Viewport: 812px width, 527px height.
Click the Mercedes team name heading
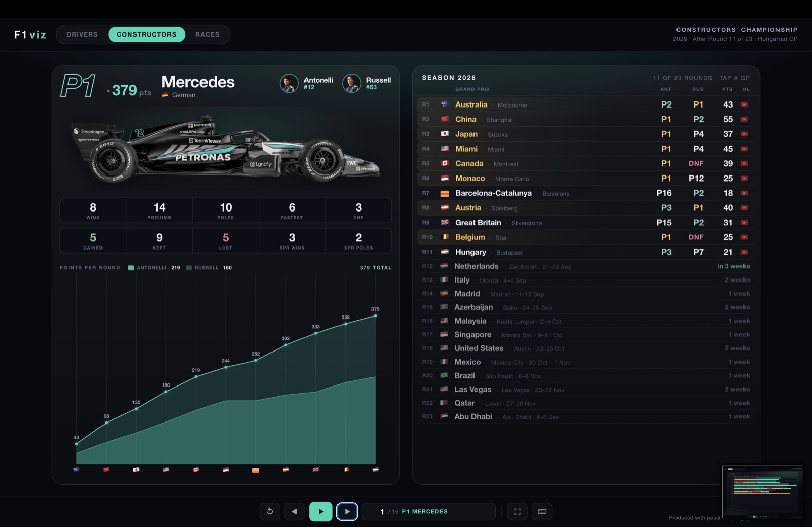coord(198,82)
